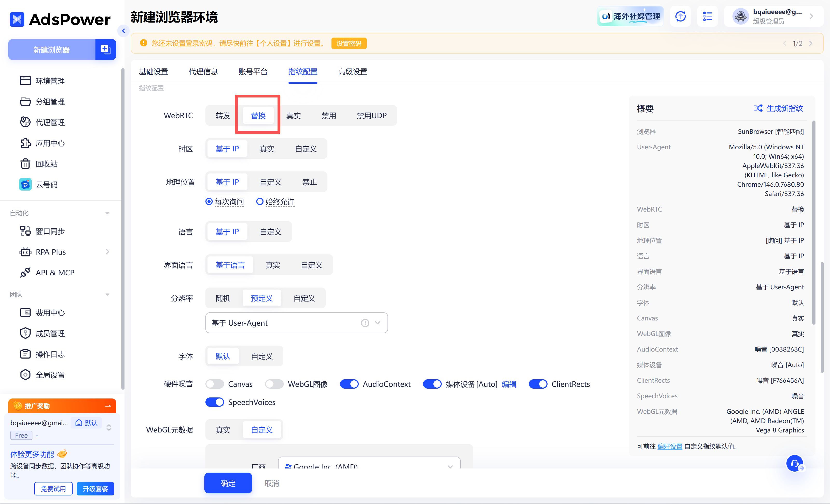The image size is (830, 504).
Task: Open 应用中心 puzzle icon
Action: click(25, 143)
